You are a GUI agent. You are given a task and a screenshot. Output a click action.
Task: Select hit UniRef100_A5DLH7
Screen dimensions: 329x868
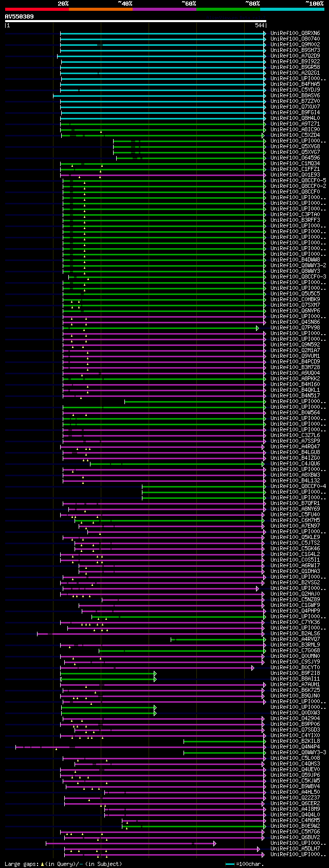pyautogui.click(x=295, y=848)
